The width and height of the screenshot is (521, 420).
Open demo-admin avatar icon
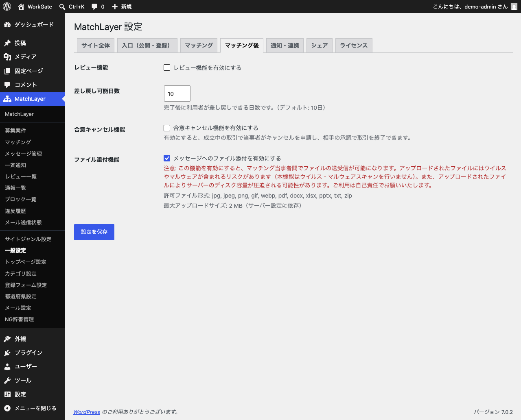click(514, 7)
